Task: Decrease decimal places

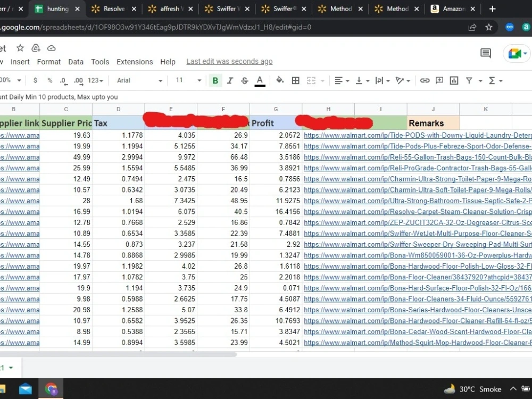Action: point(63,80)
